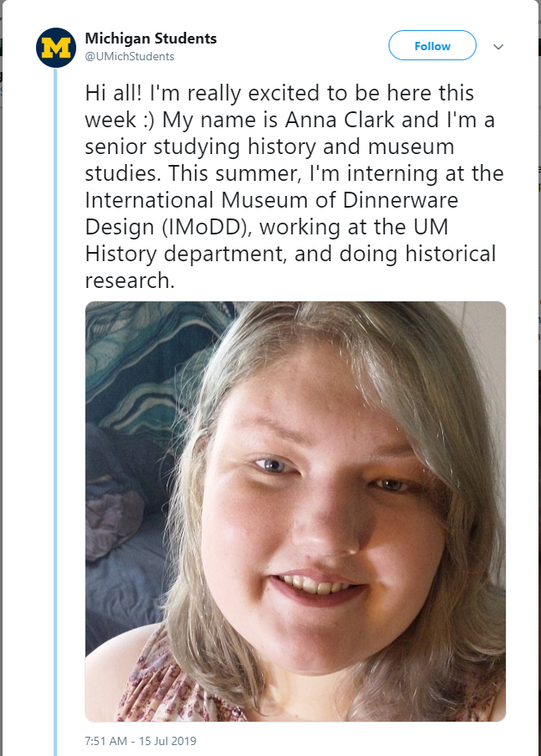Click the Follow button

pos(432,46)
